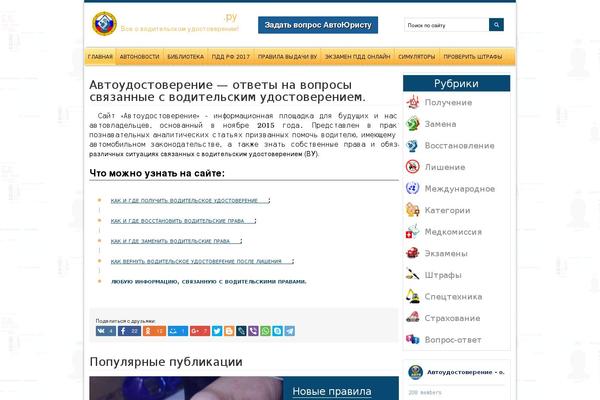Click the Медкомиссия rubric icon
The width and height of the screenshot is (600, 400).
click(412, 232)
